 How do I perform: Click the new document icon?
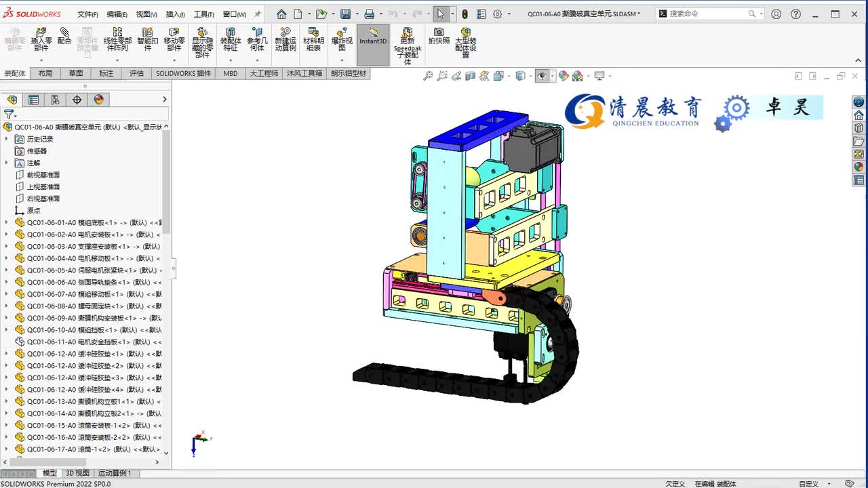298,14
